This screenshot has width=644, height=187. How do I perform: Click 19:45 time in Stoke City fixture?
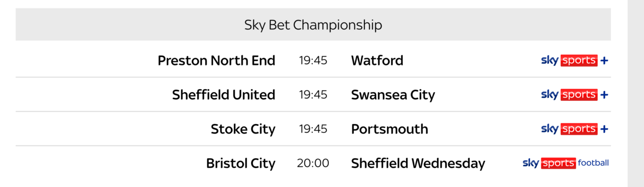coord(313,129)
